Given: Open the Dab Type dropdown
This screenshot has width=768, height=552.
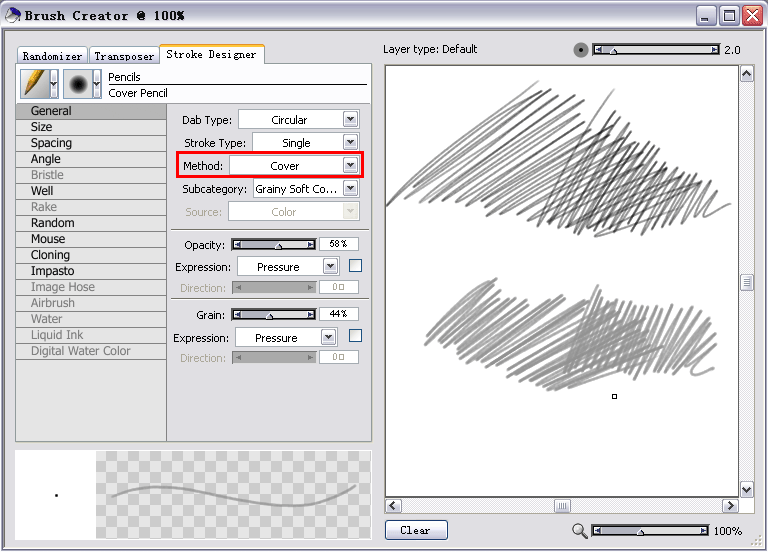Looking at the screenshot, I should tap(350, 119).
